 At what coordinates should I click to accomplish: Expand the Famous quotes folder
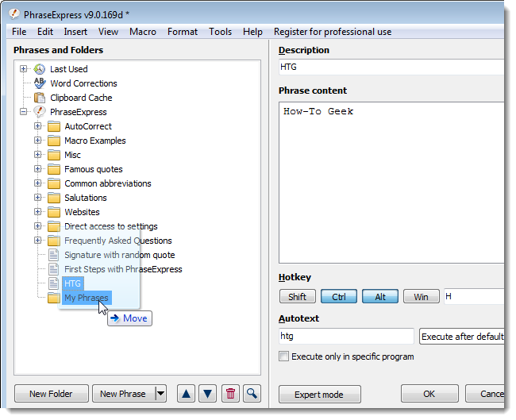(x=38, y=169)
